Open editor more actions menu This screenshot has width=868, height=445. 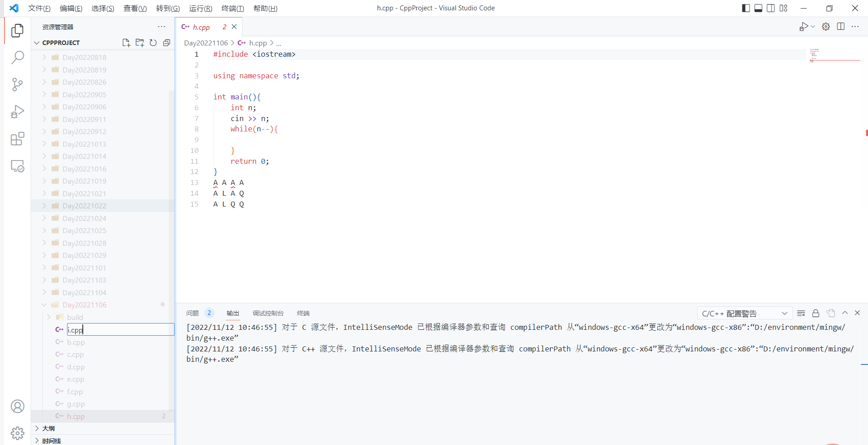pyautogui.click(x=855, y=27)
